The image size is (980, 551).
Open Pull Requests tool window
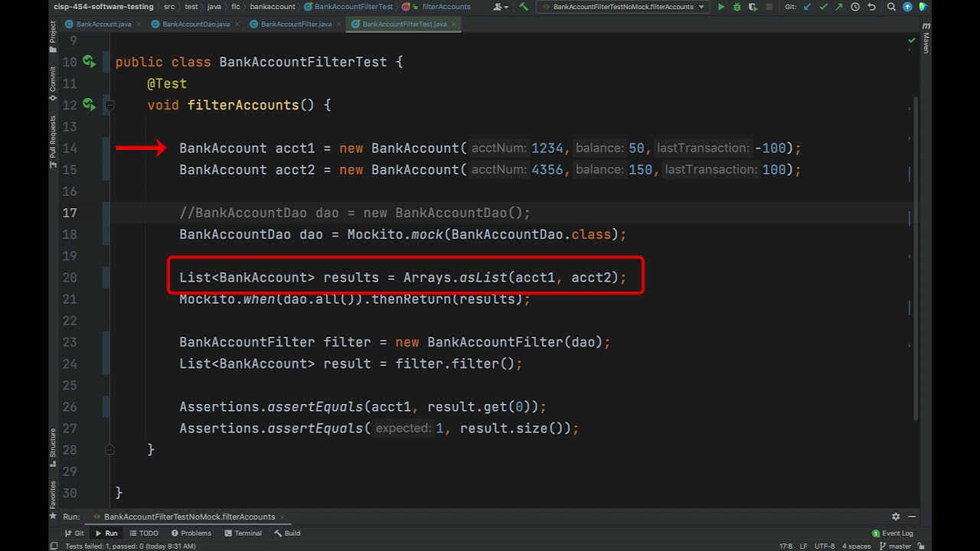53,142
